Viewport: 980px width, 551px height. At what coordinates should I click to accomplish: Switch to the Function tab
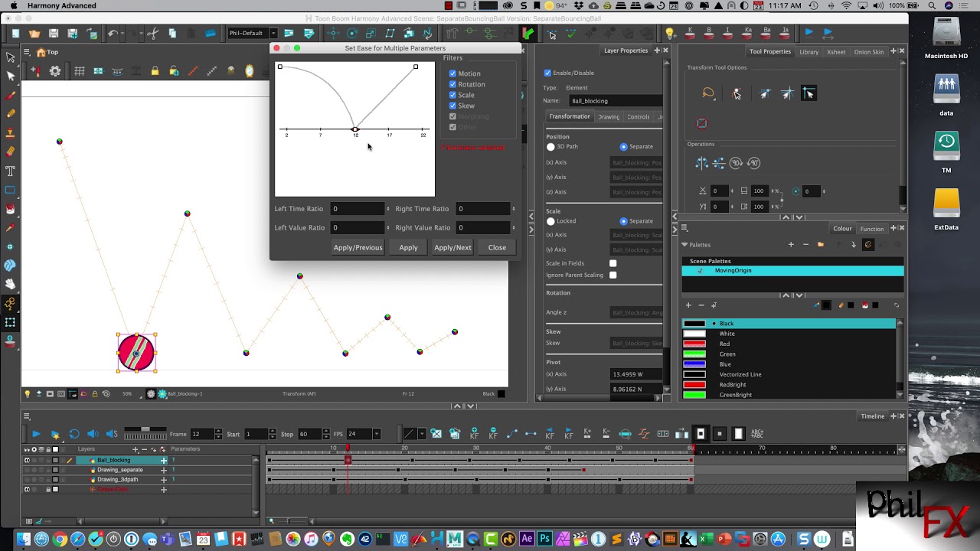[871, 229]
